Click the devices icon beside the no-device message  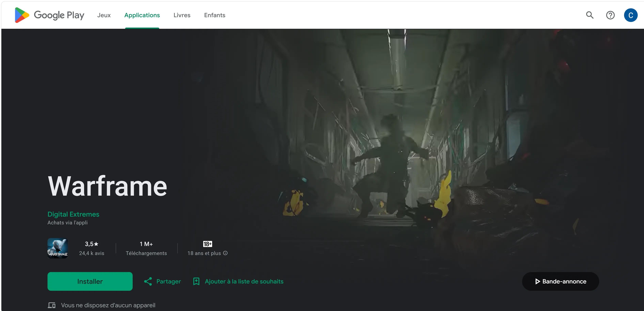pos(52,305)
